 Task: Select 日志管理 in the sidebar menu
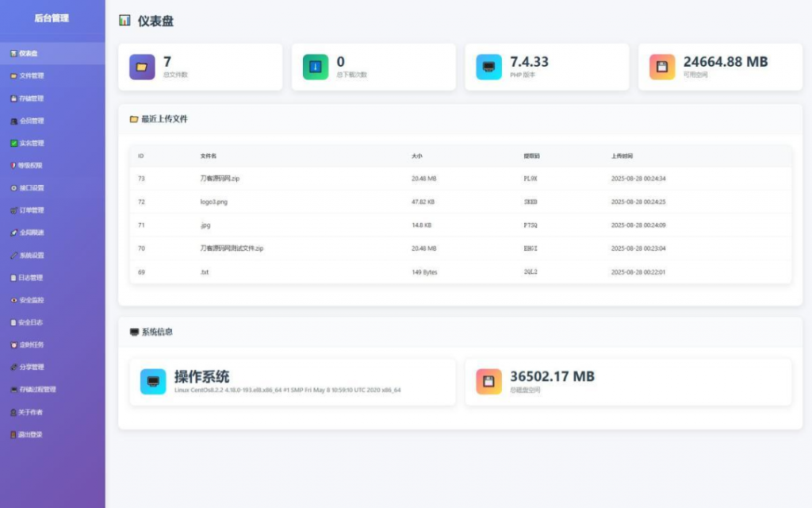pos(32,277)
